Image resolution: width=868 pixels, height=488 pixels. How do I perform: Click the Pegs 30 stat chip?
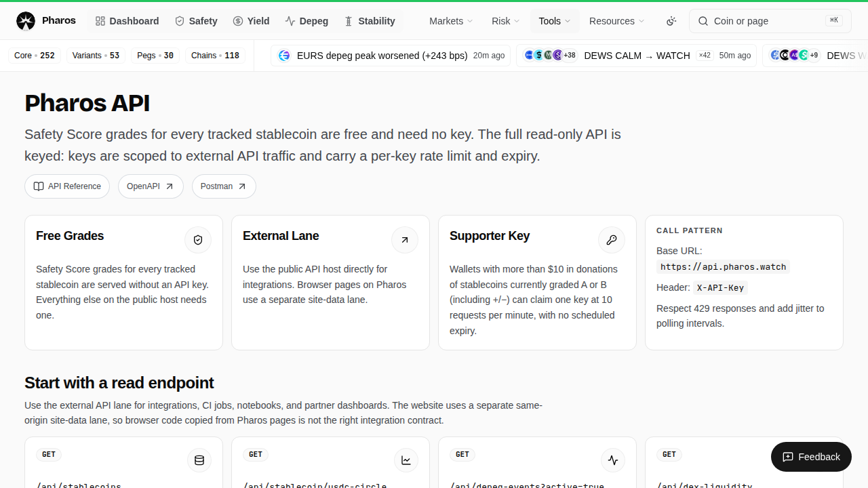[155, 56]
